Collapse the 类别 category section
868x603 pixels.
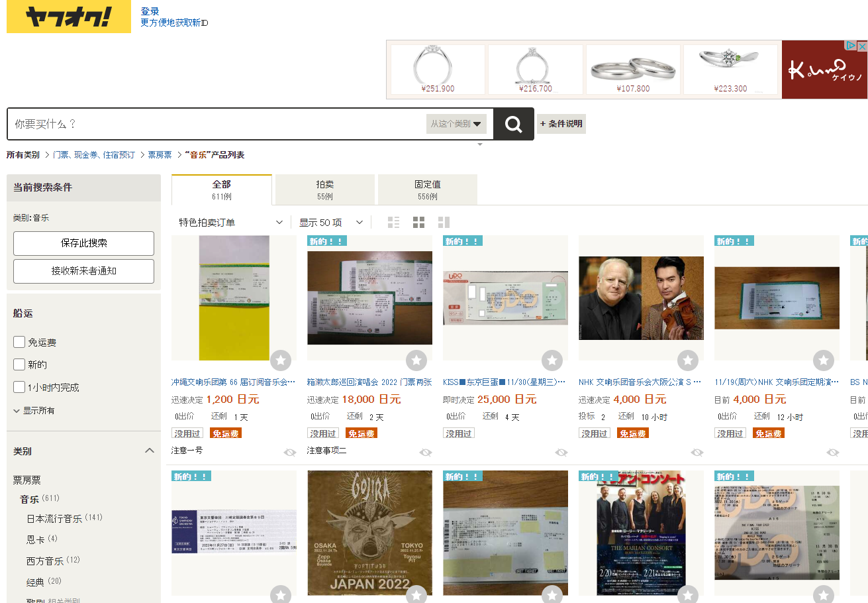pos(150,451)
